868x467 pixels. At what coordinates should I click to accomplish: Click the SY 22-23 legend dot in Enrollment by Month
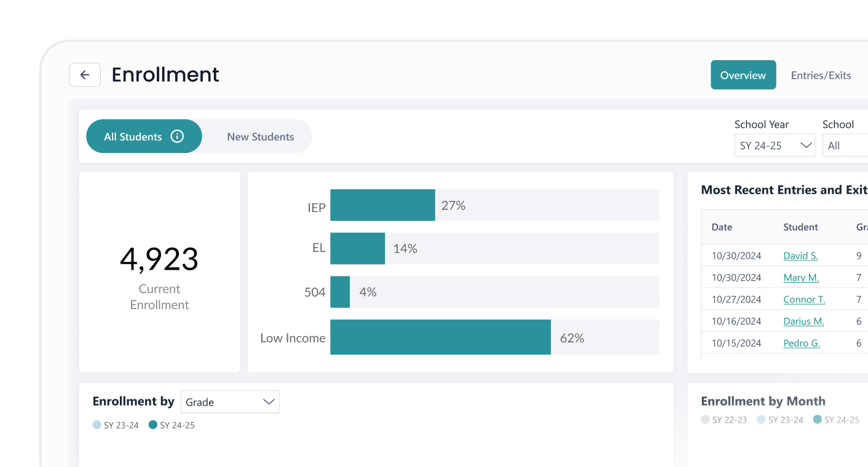coord(704,420)
